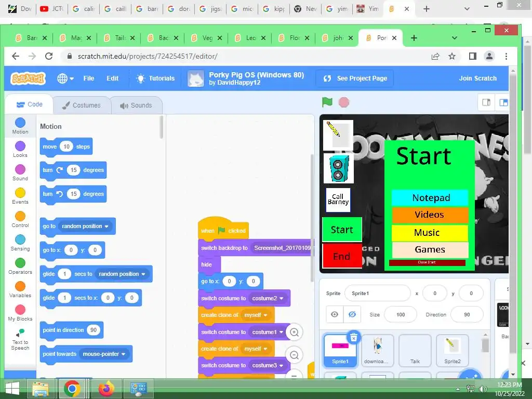Delete Sprite1 with trash icon
532x399 pixels.
click(x=353, y=338)
